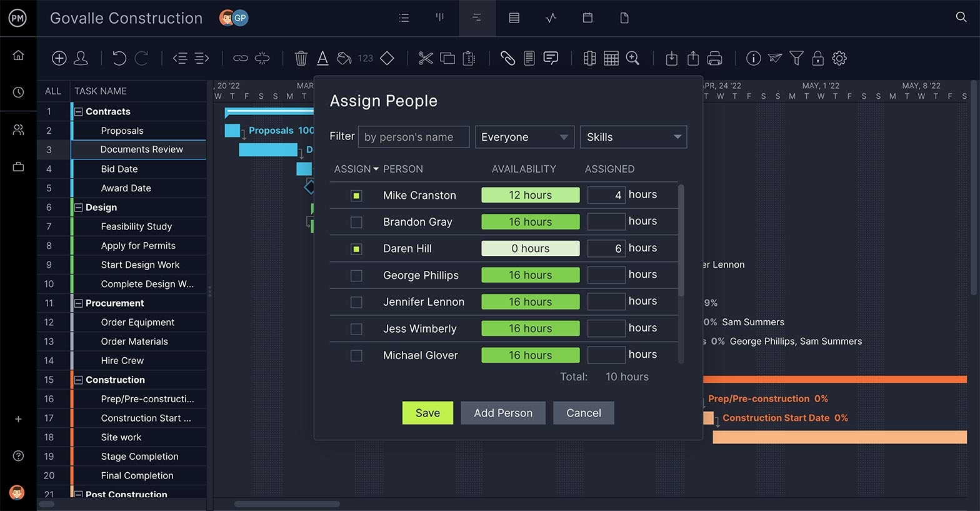The image size is (980, 511).
Task: Open the Skills dropdown
Action: click(x=633, y=137)
